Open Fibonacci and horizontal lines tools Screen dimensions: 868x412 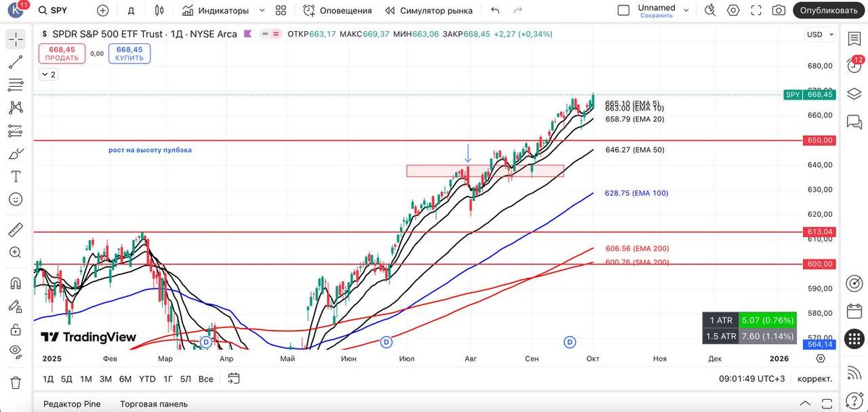pos(15,85)
